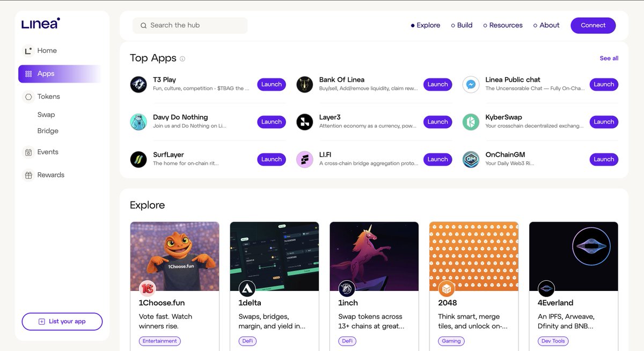Screen dimensions: 644x351
Task: Click the KyberSwap app icon
Action: click(x=471, y=122)
